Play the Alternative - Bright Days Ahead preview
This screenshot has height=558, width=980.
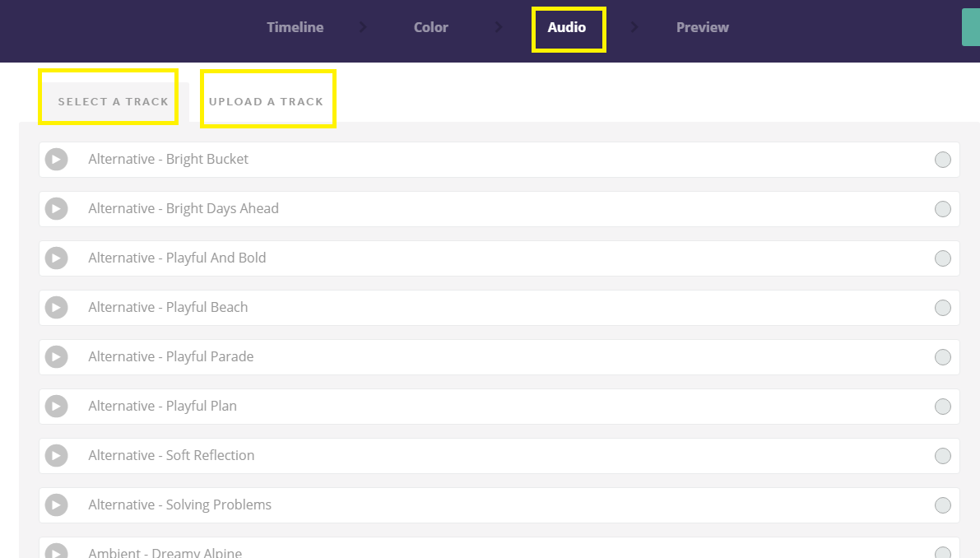pyautogui.click(x=56, y=209)
